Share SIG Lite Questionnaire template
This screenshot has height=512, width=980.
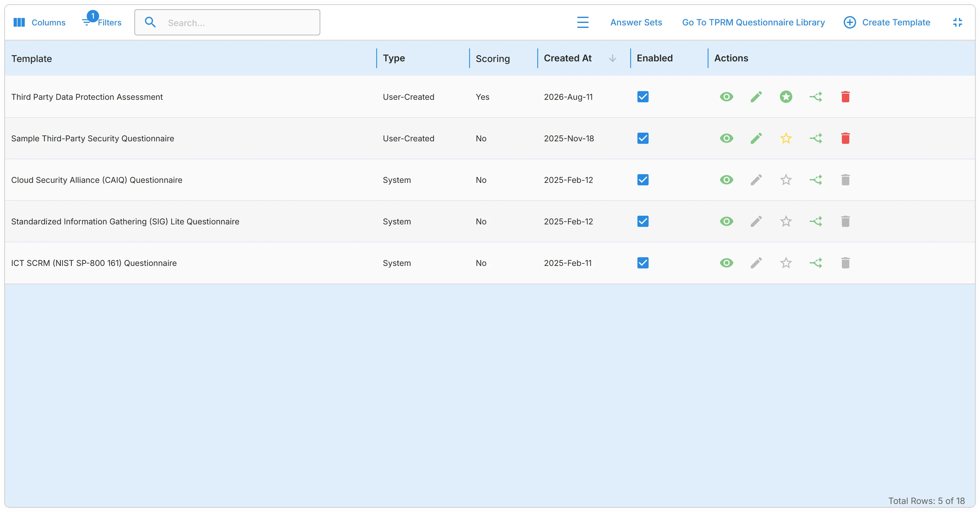[816, 221]
